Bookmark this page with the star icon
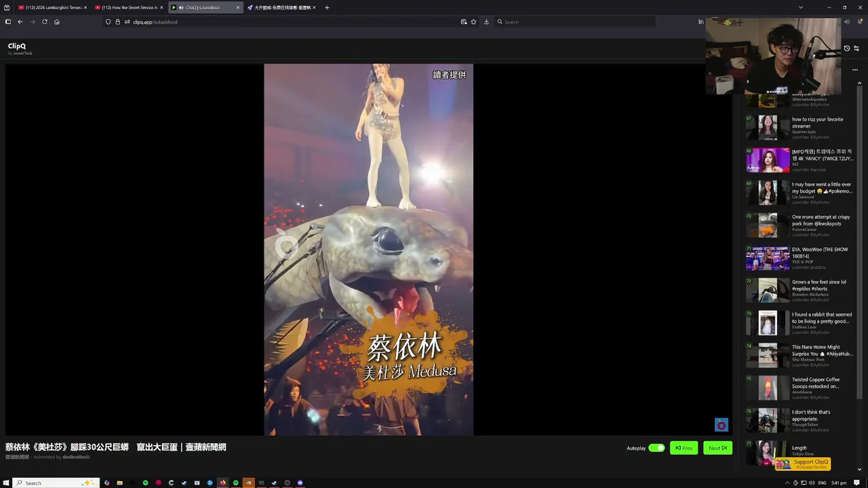 pyautogui.click(x=473, y=22)
